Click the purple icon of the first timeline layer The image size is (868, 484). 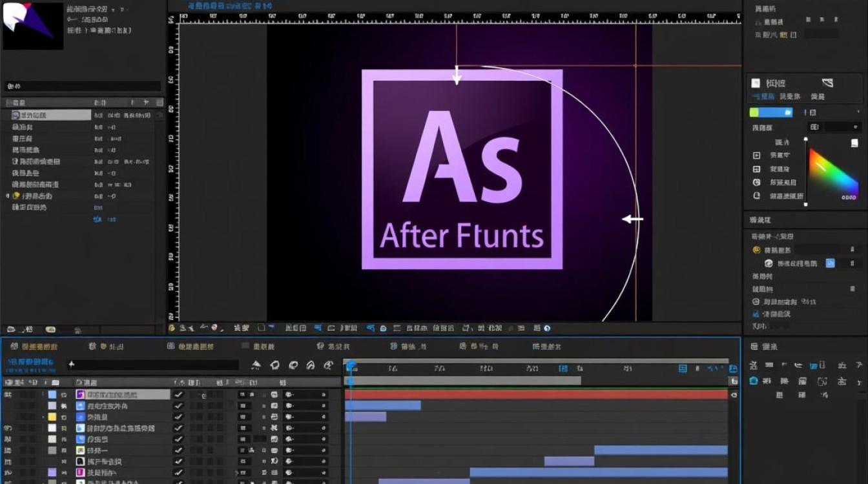pos(81,394)
